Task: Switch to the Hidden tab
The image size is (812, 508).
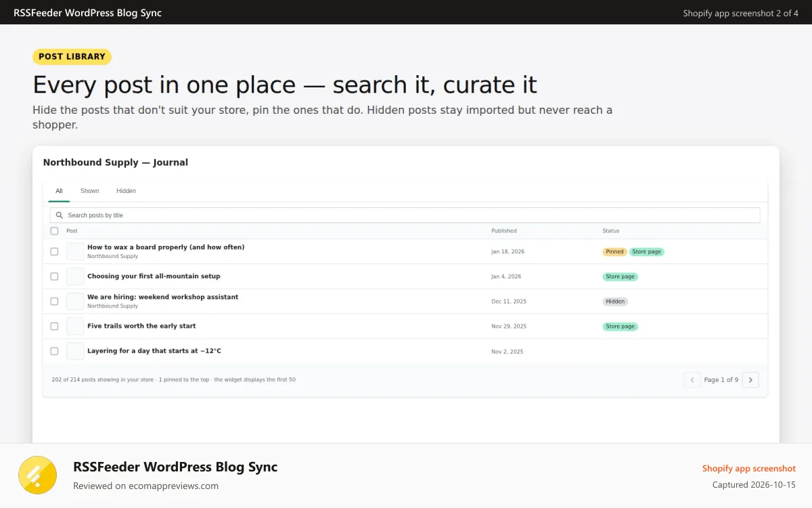Action: (x=126, y=191)
